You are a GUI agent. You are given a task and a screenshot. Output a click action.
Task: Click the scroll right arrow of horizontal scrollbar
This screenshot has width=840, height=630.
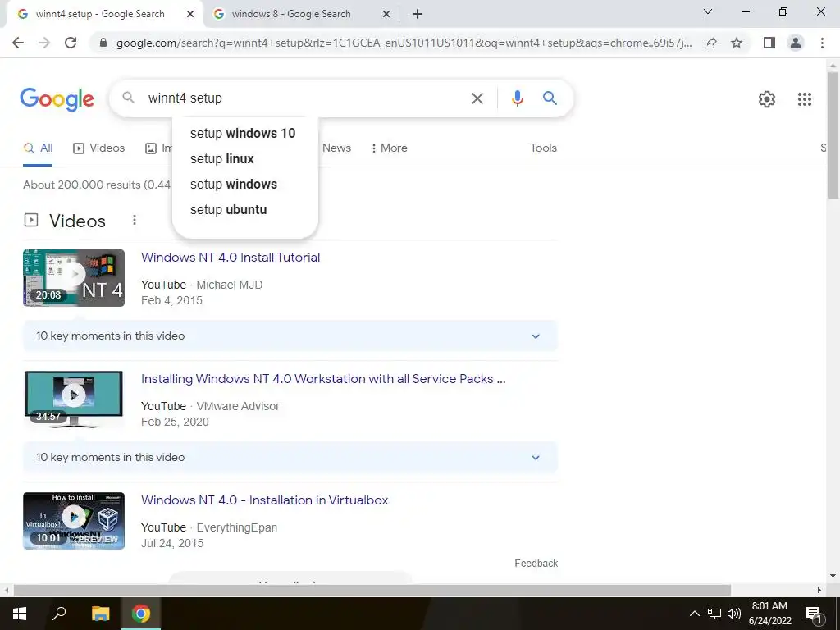[819, 590]
